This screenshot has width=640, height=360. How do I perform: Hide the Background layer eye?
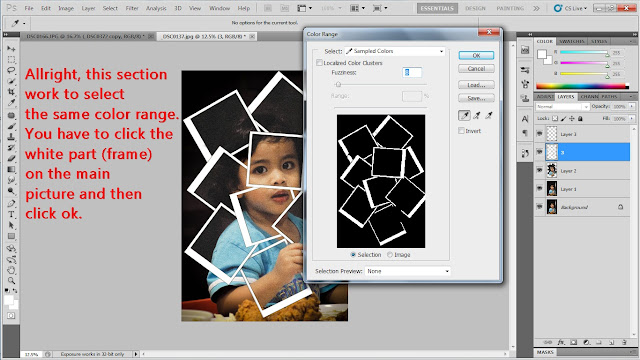(540, 207)
